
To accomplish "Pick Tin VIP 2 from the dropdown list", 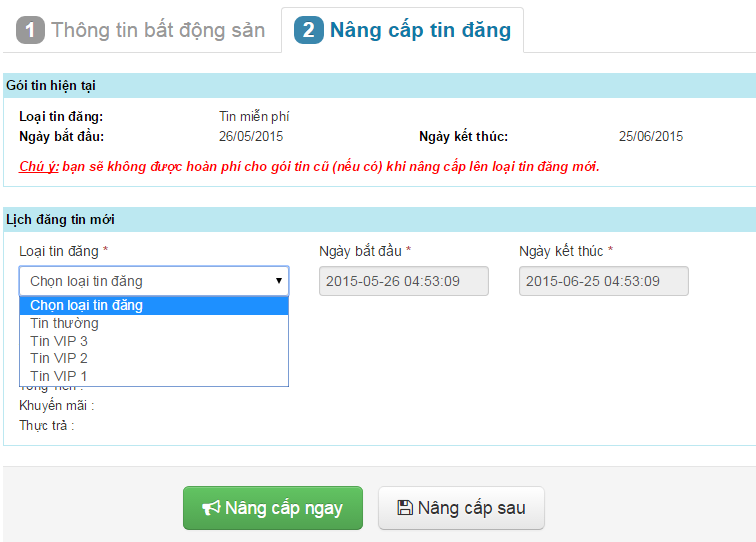I will pyautogui.click(x=59, y=358).
